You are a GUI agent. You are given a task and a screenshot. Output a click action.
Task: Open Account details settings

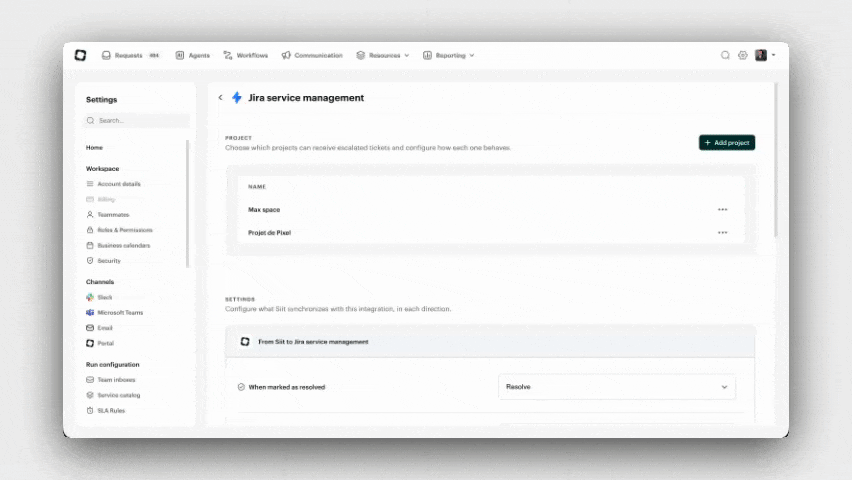[x=114, y=184]
